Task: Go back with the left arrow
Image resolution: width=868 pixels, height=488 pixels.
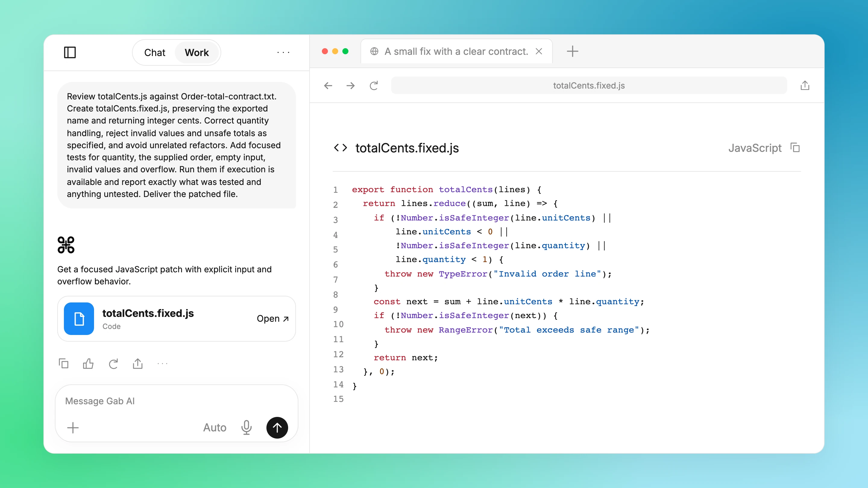Action: coord(328,86)
